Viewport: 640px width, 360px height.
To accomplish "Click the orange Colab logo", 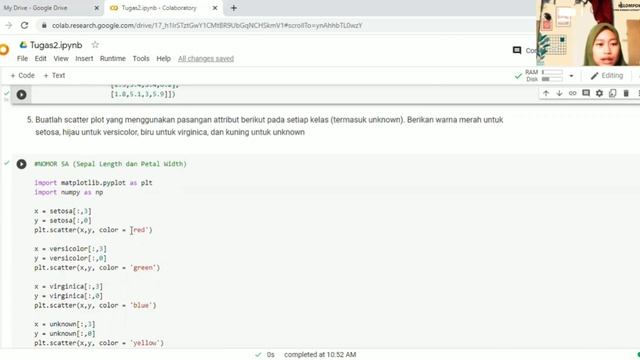I will [4, 50].
